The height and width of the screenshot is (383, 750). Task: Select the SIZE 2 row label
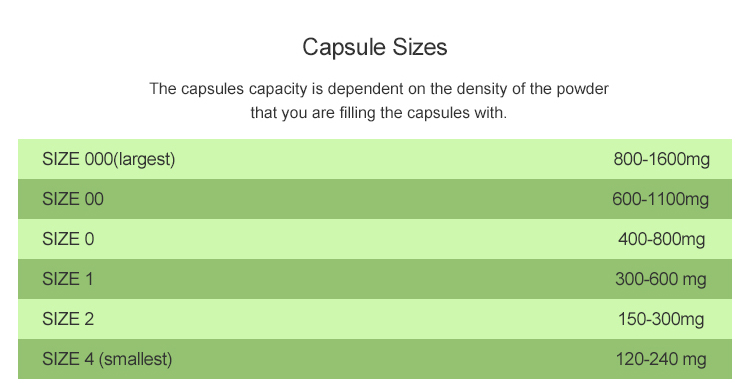[68, 319]
